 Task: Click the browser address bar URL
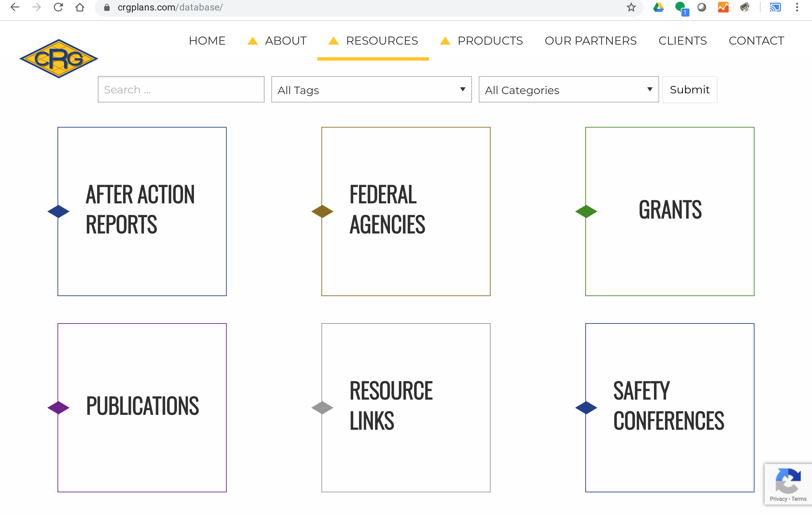pyautogui.click(x=170, y=7)
